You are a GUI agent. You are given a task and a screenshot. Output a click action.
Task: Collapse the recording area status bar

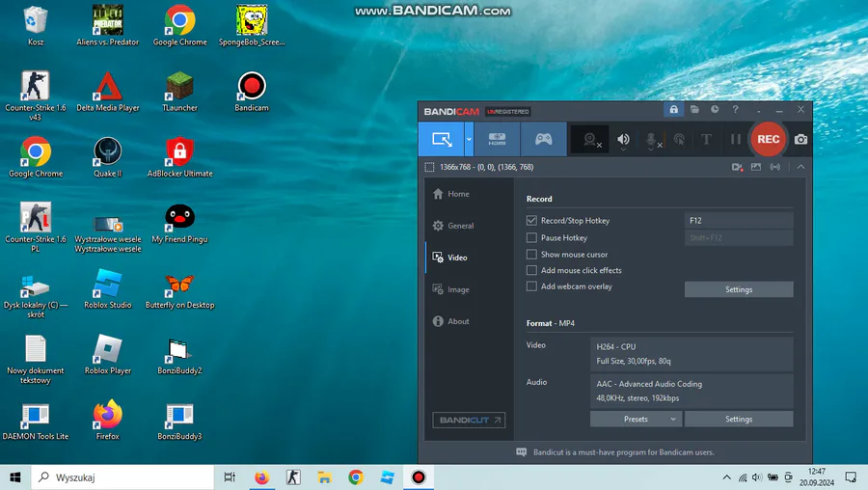800,167
